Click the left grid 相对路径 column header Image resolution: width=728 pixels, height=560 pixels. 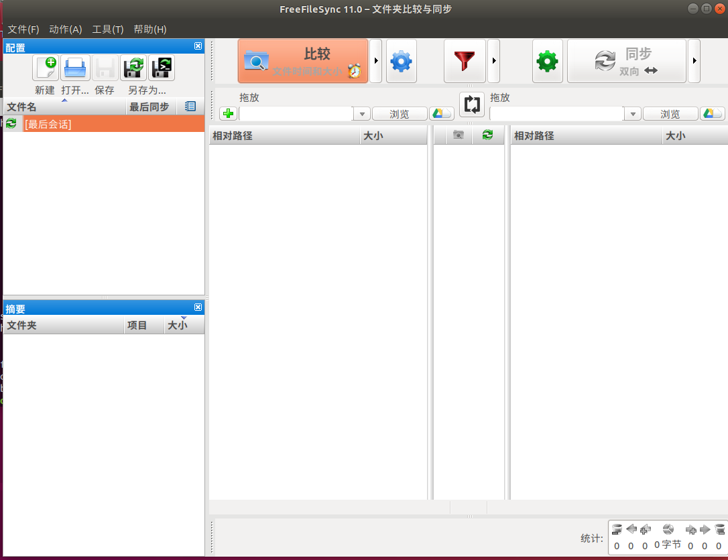(285, 135)
